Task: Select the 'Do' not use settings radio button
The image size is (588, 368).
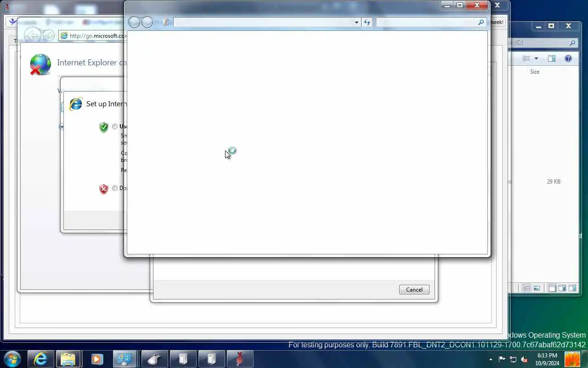Action: (115, 188)
